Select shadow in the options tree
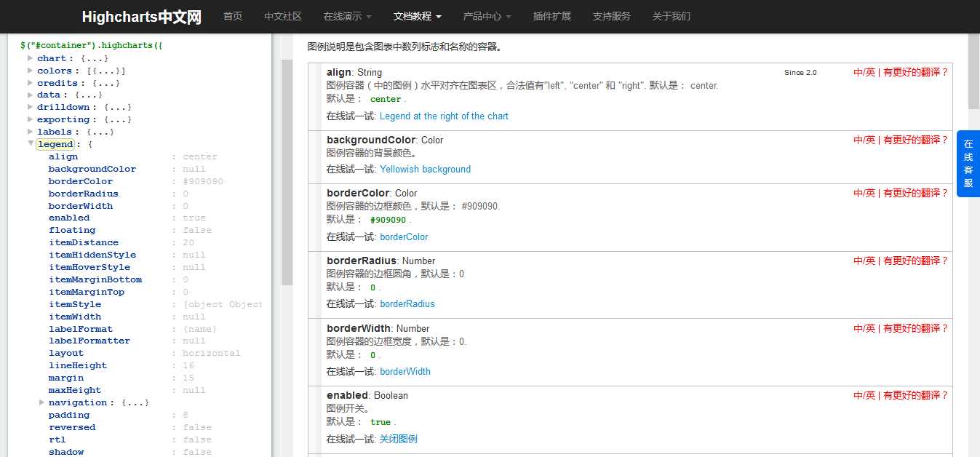Image resolution: width=980 pixels, height=457 pixels. coord(66,452)
